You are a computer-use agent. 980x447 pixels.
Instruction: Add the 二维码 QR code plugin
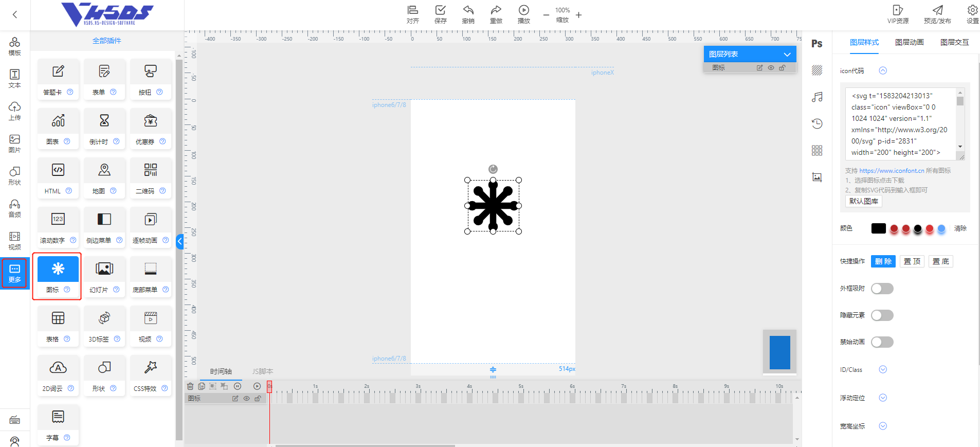tap(151, 177)
